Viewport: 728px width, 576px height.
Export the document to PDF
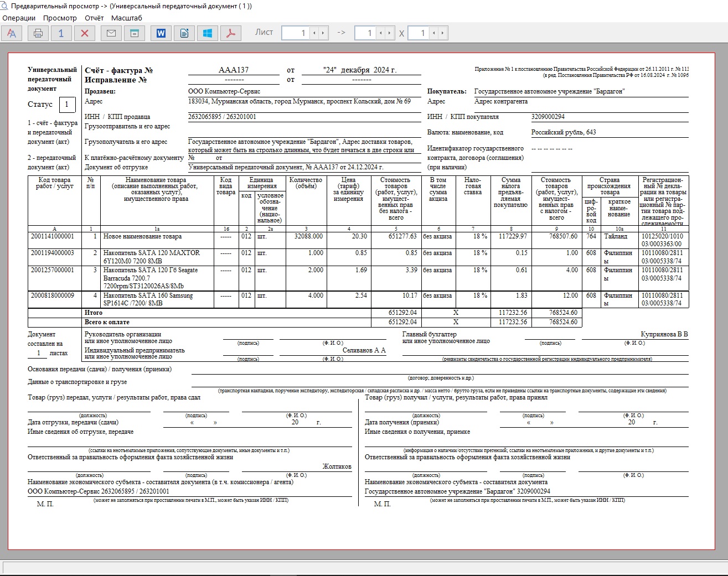[x=231, y=33]
